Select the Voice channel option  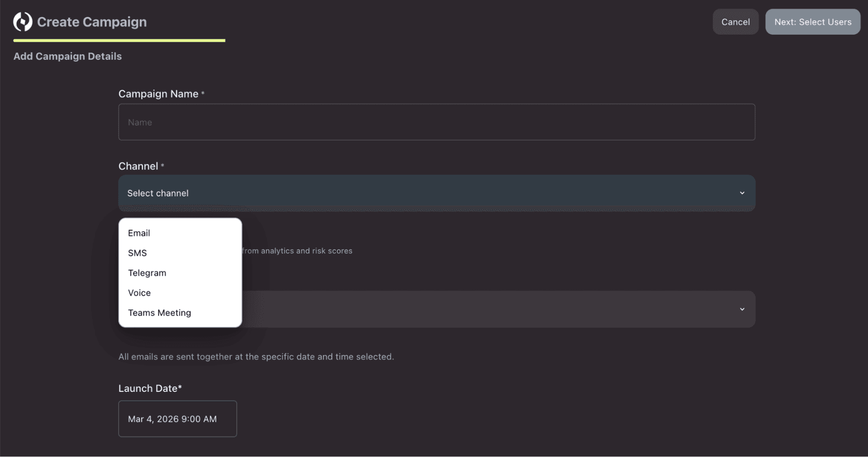point(139,292)
